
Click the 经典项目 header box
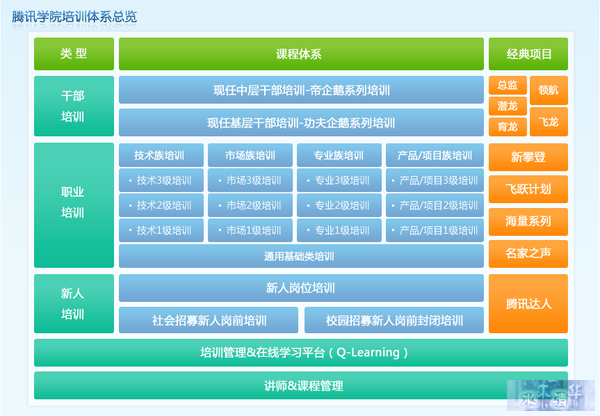tap(528, 54)
